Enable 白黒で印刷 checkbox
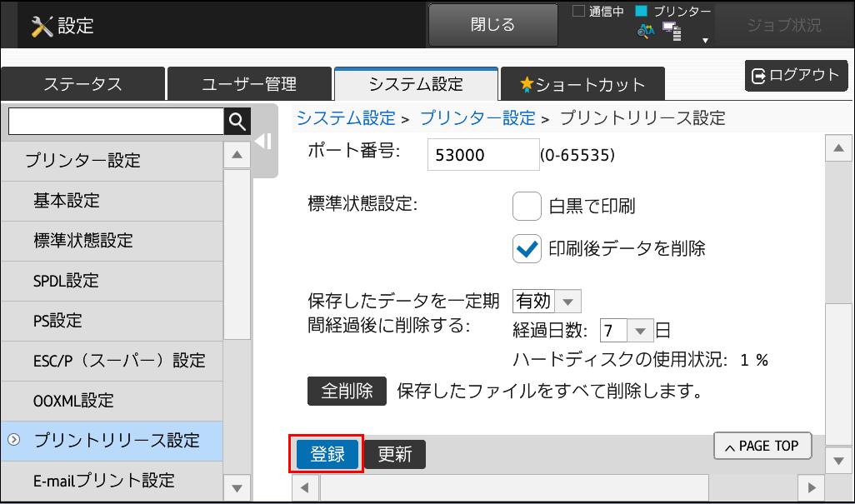Viewport: 855px width, 504px height. [x=527, y=206]
